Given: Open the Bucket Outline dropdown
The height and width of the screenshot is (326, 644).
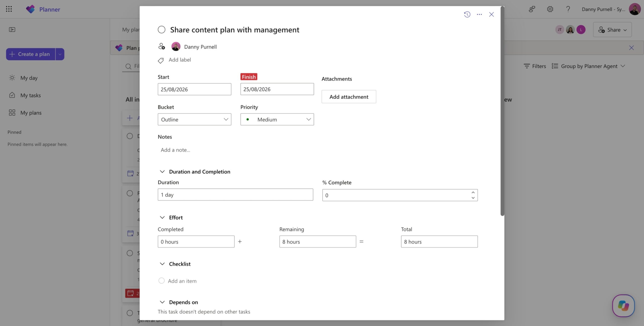Looking at the screenshot, I should pyautogui.click(x=194, y=119).
